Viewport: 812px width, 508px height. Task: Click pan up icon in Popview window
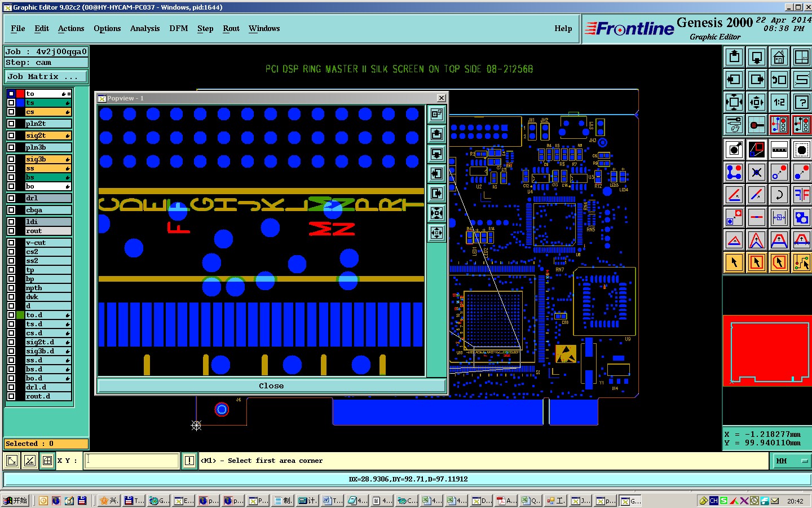(x=437, y=134)
